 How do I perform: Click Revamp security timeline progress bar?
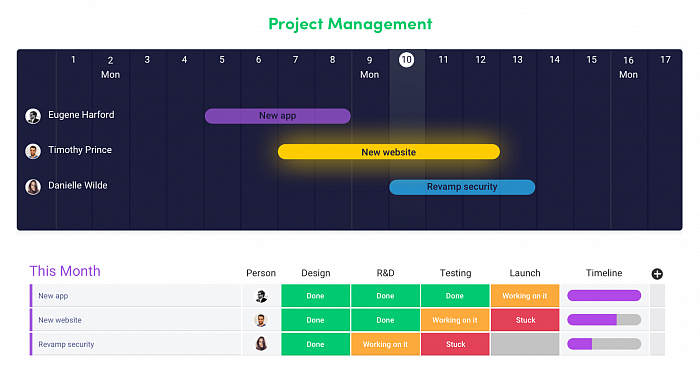tap(604, 344)
